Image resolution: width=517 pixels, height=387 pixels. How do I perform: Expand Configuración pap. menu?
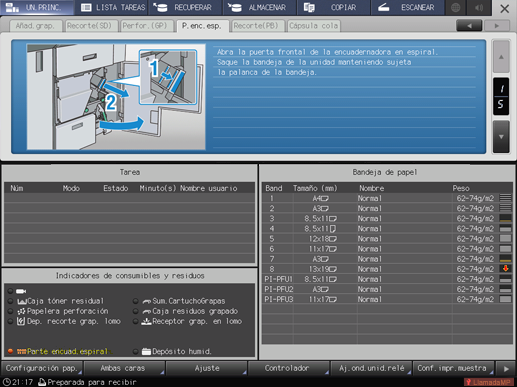click(x=42, y=368)
